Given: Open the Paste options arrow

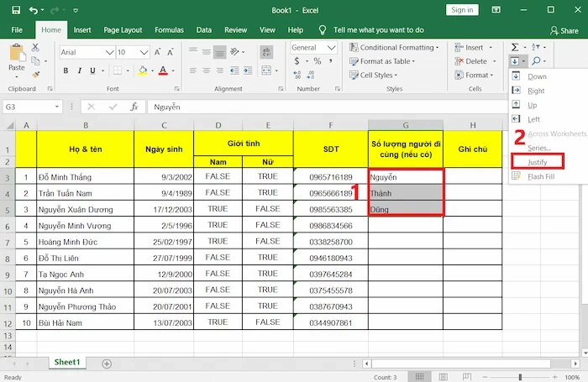Looking at the screenshot, I should (x=17, y=76).
